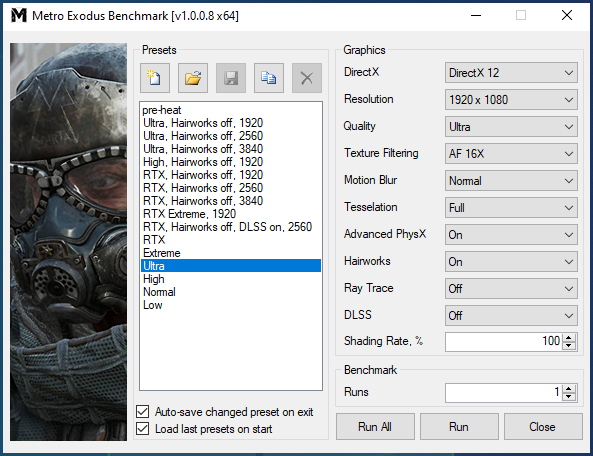
Task: Select the plain RTX preset
Action: tap(231, 240)
